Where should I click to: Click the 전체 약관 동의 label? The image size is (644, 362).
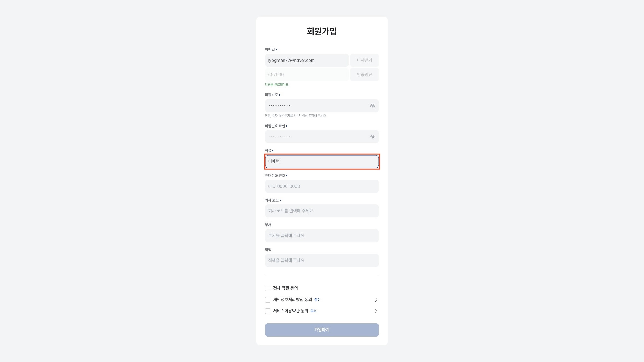point(285,288)
